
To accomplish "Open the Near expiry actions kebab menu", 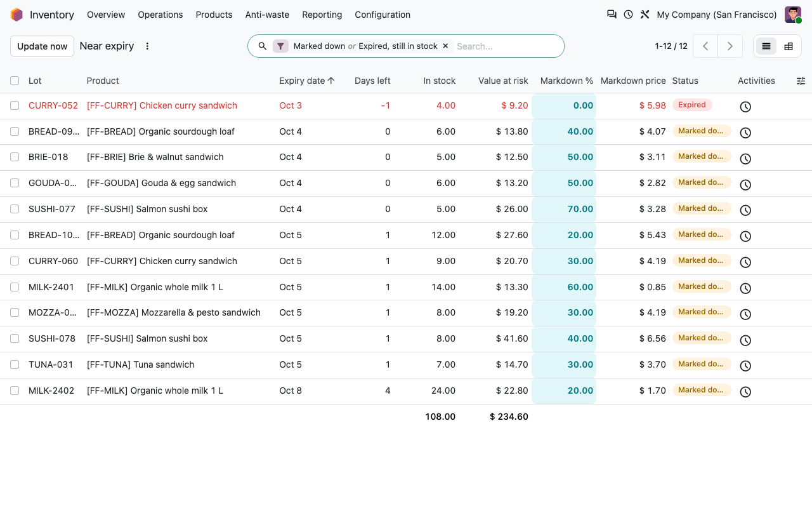I will pyautogui.click(x=147, y=46).
